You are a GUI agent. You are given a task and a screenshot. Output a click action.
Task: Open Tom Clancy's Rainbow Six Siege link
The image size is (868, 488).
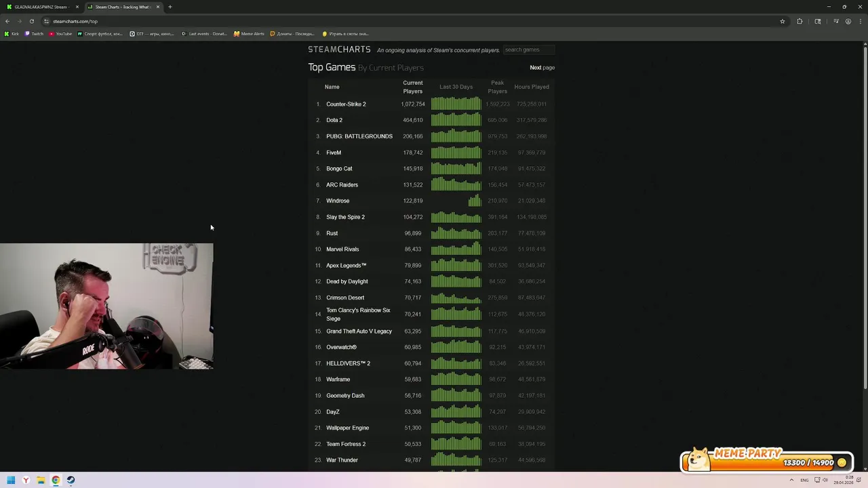click(x=358, y=314)
